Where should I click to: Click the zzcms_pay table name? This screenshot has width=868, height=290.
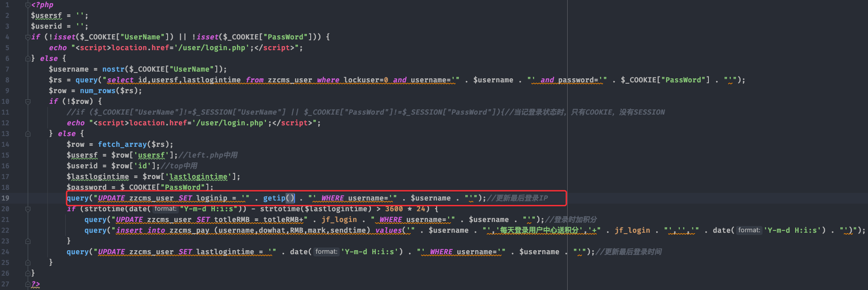pyautogui.click(x=190, y=230)
